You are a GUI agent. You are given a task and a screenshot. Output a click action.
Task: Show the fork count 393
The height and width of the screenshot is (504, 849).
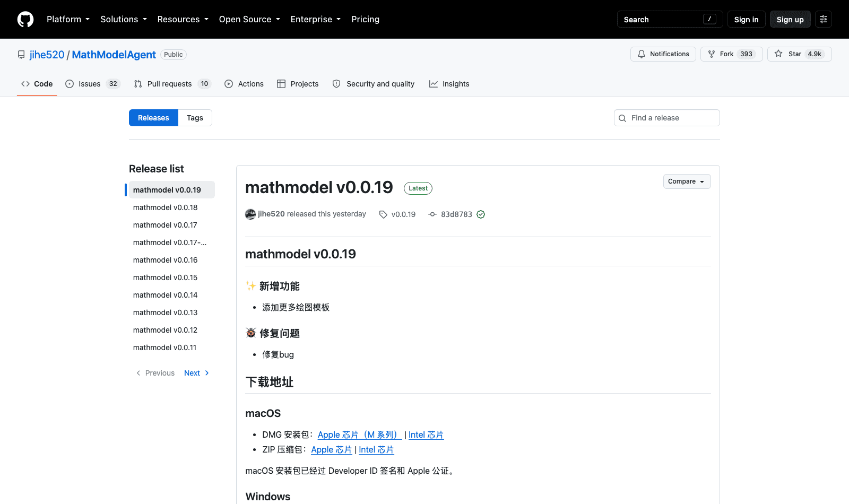[746, 54]
